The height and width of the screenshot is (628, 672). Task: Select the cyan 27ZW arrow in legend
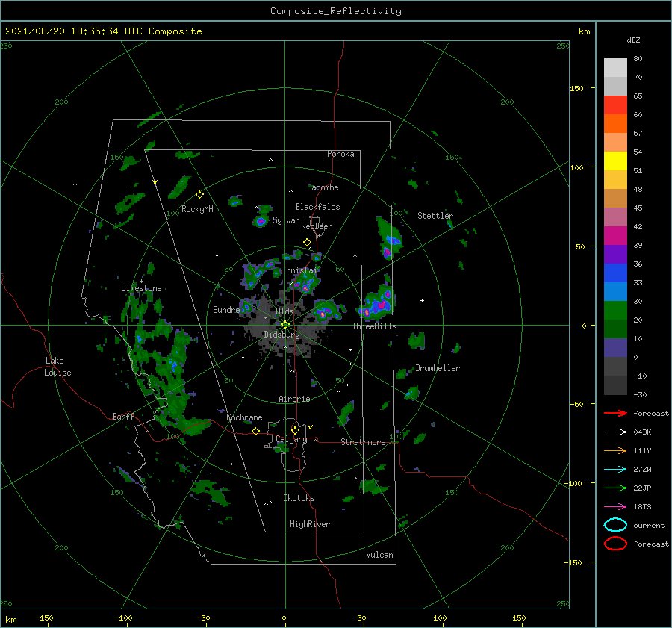click(x=615, y=470)
